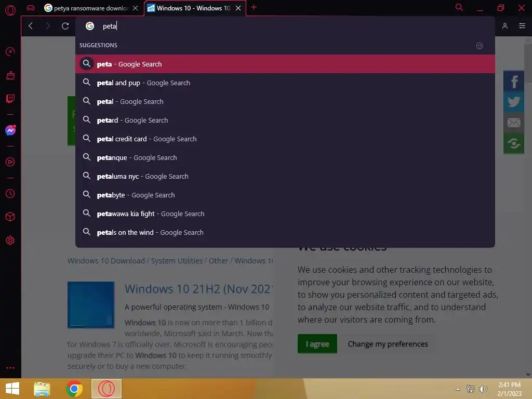532x399 pixels.
Task: Open sidebar three-dots setup menu
Action: tap(10, 368)
